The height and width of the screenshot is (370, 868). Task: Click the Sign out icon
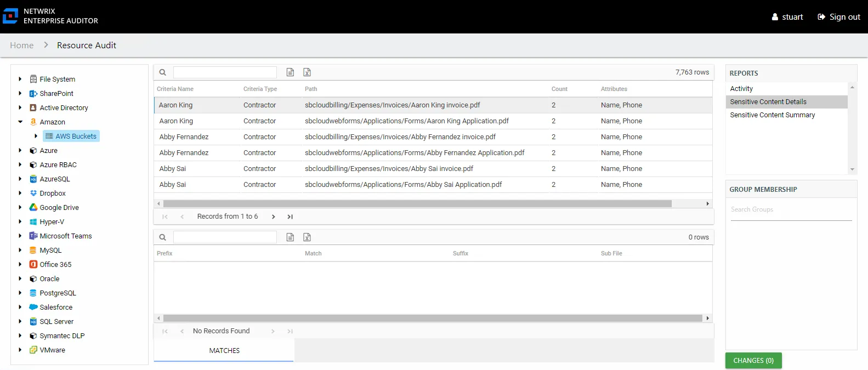point(821,17)
